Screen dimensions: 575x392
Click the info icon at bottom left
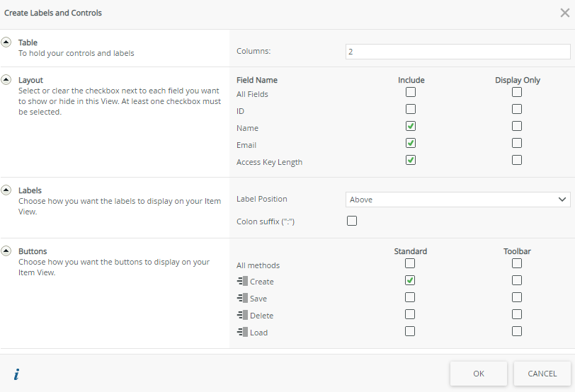[16, 374]
